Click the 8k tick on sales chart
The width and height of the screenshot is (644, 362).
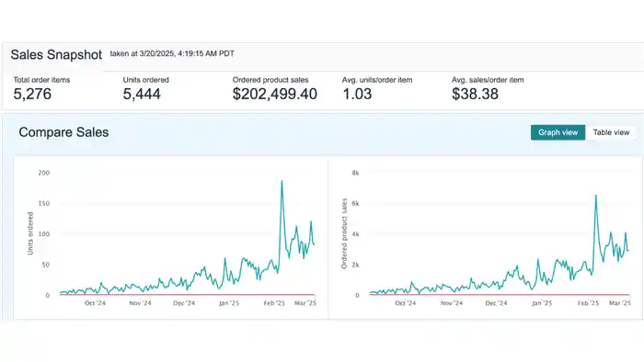355,173
